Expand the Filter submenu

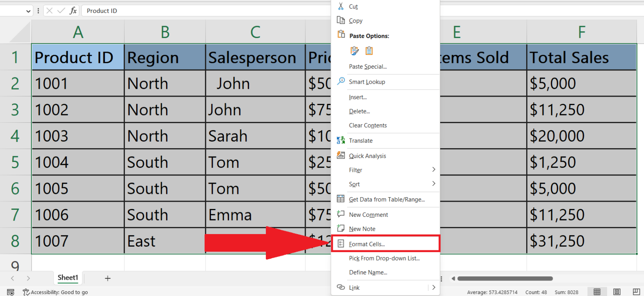point(434,170)
